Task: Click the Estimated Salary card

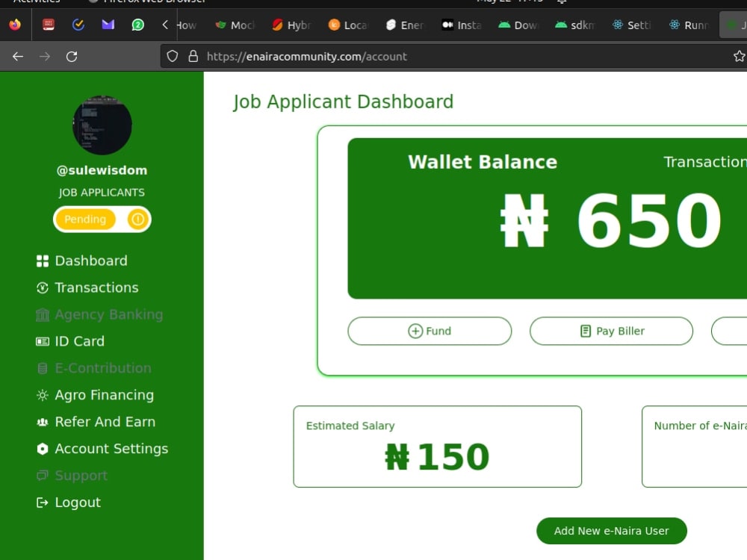Action: coord(437,447)
